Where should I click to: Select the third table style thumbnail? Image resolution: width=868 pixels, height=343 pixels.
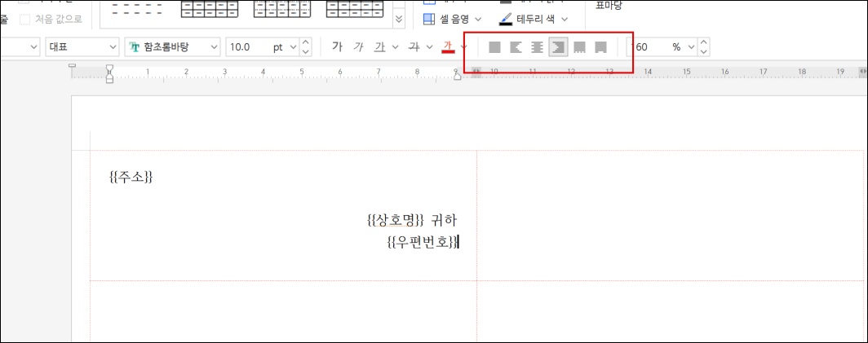[281, 9]
